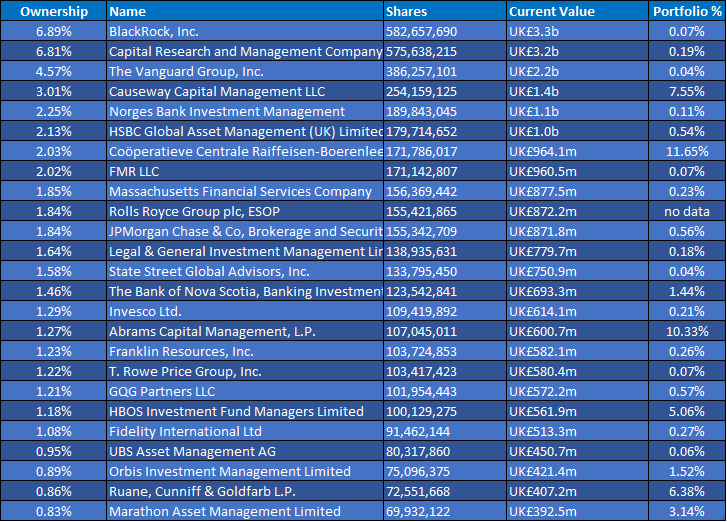The height and width of the screenshot is (522, 727).
Task: Click the 155,421,865 shares value
Action: [421, 211]
